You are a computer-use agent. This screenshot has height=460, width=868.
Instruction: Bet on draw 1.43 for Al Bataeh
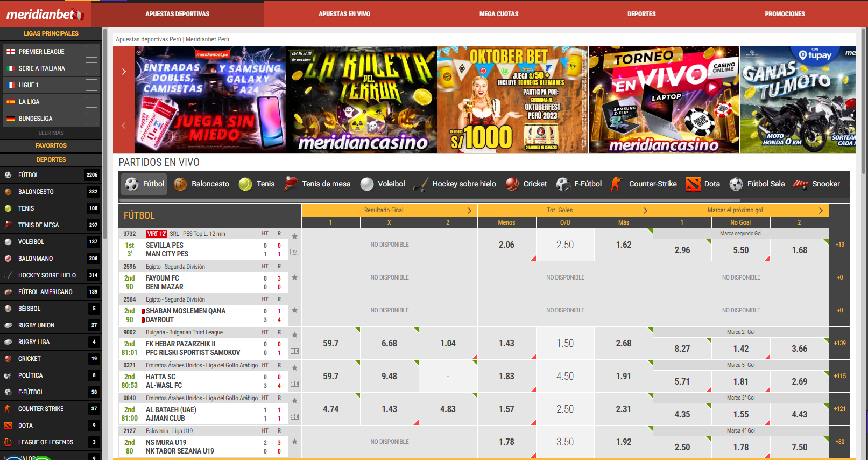[x=389, y=409]
